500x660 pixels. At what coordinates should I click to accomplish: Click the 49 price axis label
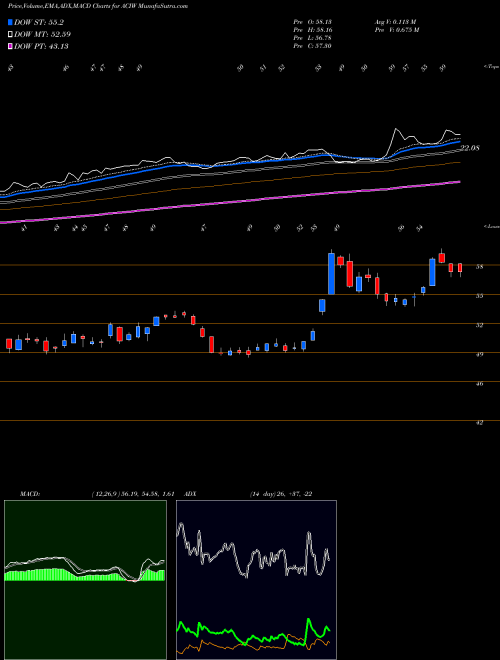(x=479, y=354)
